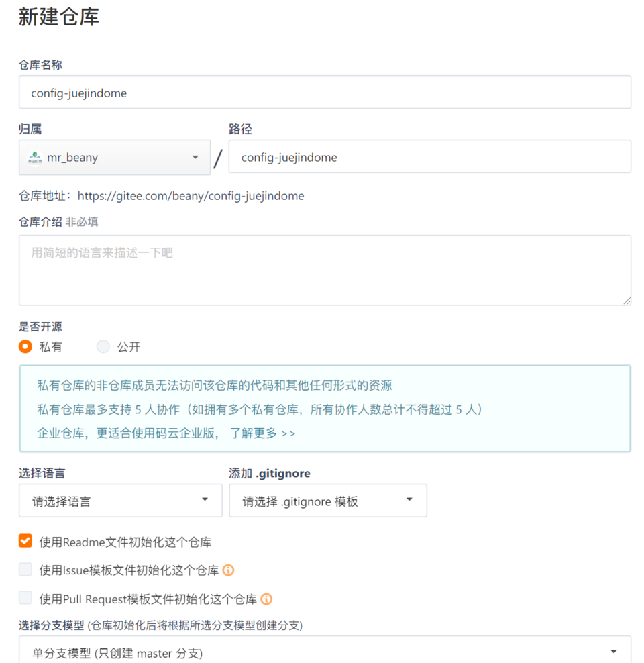This screenshot has height=663, width=644.
Task: Click the 仓库介绍 description textarea
Action: coord(325,268)
